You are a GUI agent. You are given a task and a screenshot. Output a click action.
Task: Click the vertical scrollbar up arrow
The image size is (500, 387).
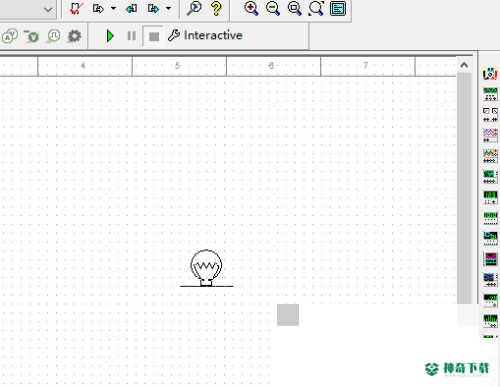pyautogui.click(x=464, y=65)
